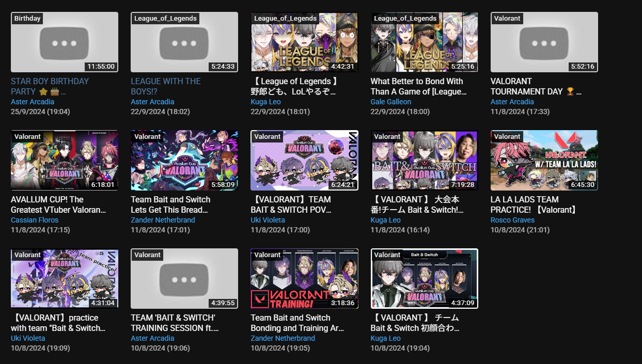
Task: Open Uki Violeta's TEAM BAIT & SWITCH POV thumbnail
Action: point(304,160)
